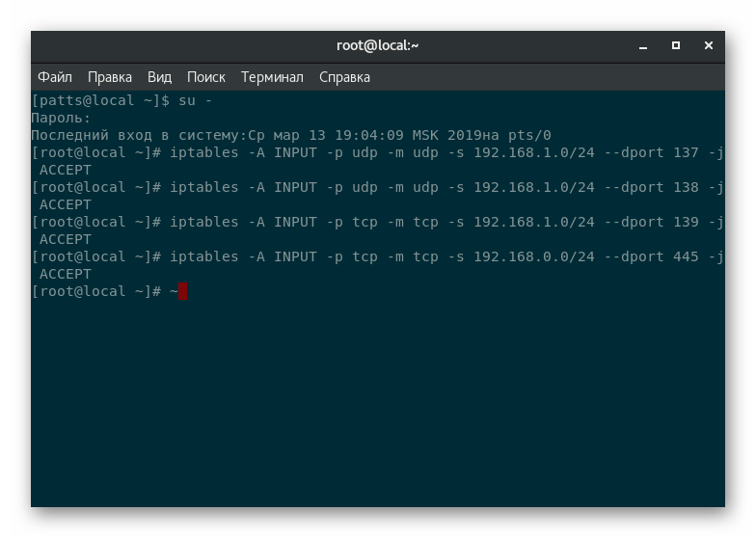Screen dimensions: 756x538
Task: Click ACCEPT below the dport 445 command
Action: [x=66, y=274]
